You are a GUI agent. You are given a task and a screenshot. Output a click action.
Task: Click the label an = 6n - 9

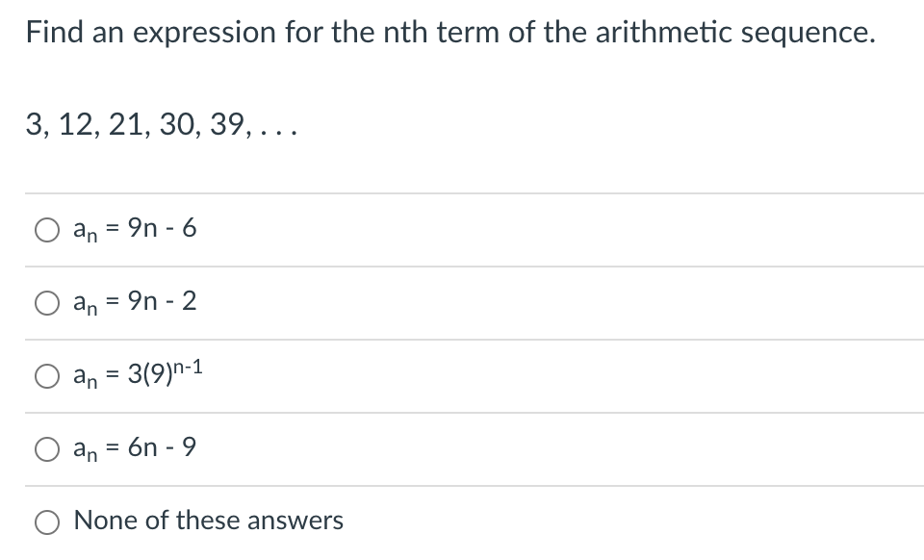(134, 445)
